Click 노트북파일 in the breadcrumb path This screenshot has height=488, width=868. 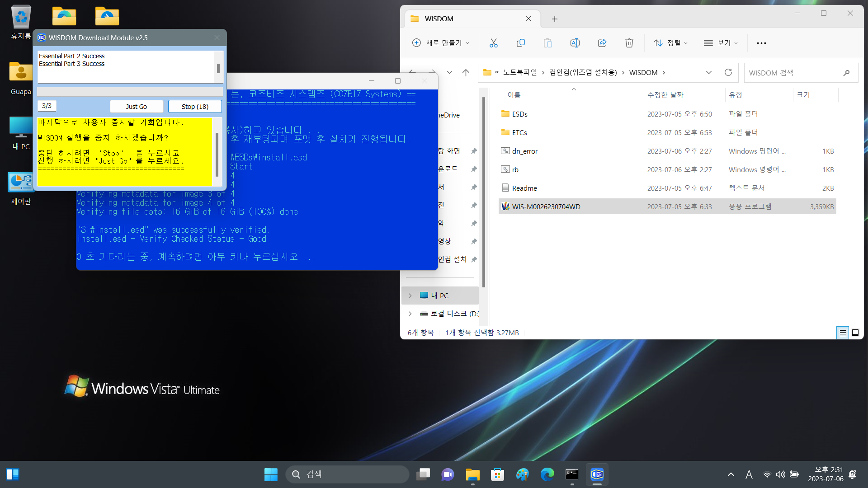[520, 72]
